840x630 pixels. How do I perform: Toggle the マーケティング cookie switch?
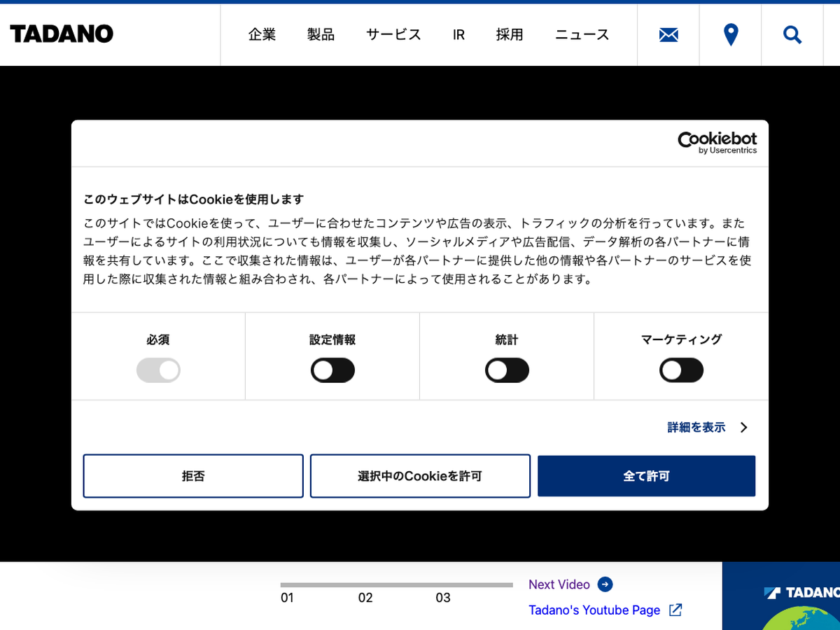click(681, 370)
